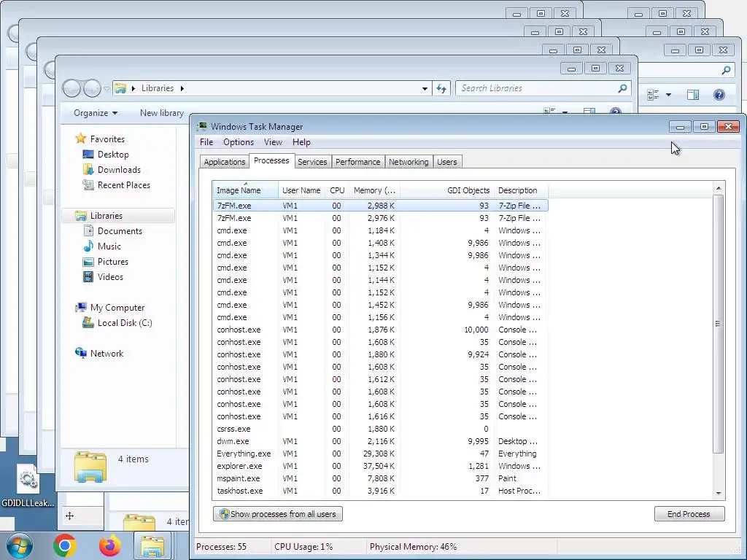747x560 pixels.
Task: Launch Firefox from the taskbar
Action: pos(109,545)
